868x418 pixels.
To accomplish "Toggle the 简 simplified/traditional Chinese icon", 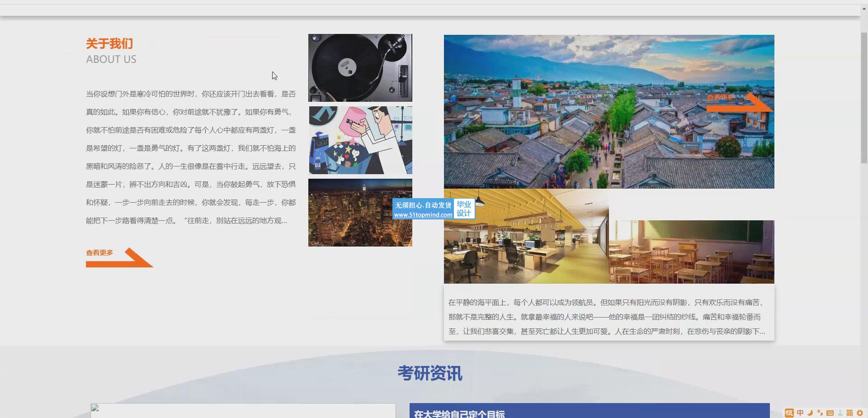I will coord(849,413).
